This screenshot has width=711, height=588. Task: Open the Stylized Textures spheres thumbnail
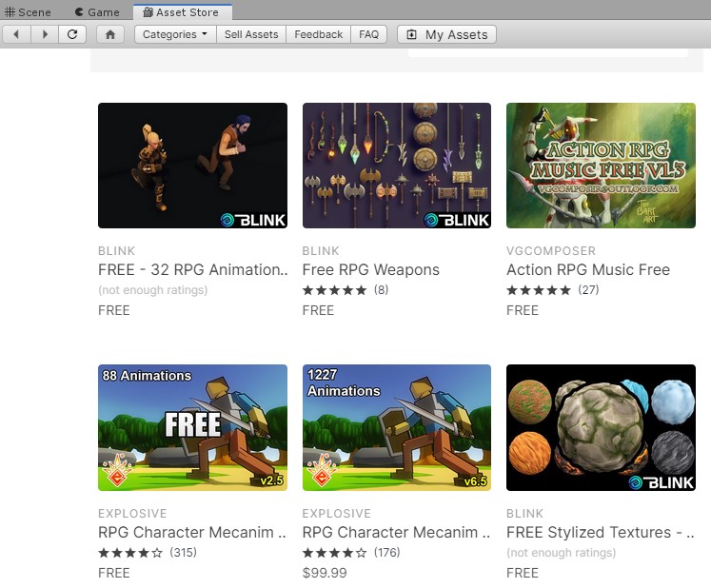(601, 427)
